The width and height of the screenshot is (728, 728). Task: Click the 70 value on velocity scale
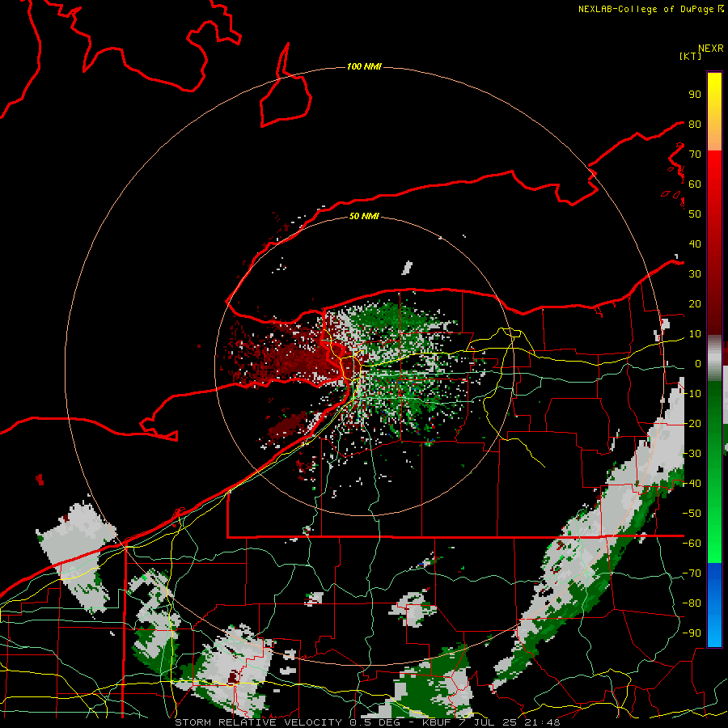click(x=695, y=154)
